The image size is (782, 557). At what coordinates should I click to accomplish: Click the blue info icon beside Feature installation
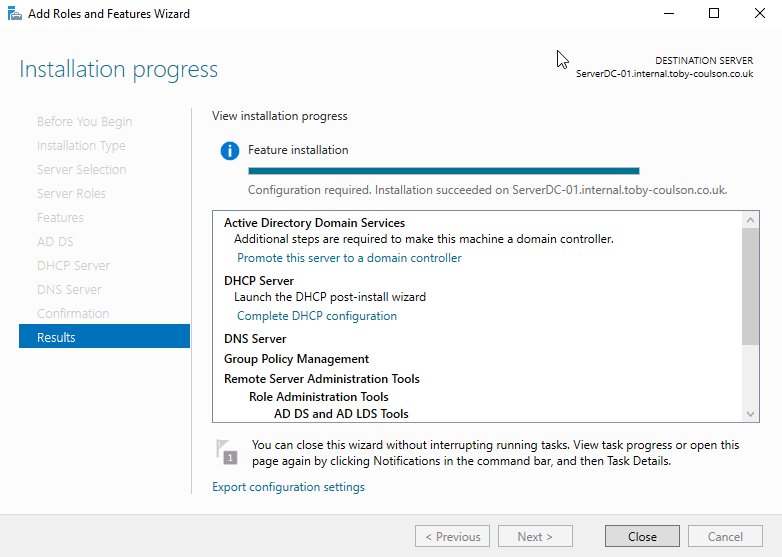230,151
